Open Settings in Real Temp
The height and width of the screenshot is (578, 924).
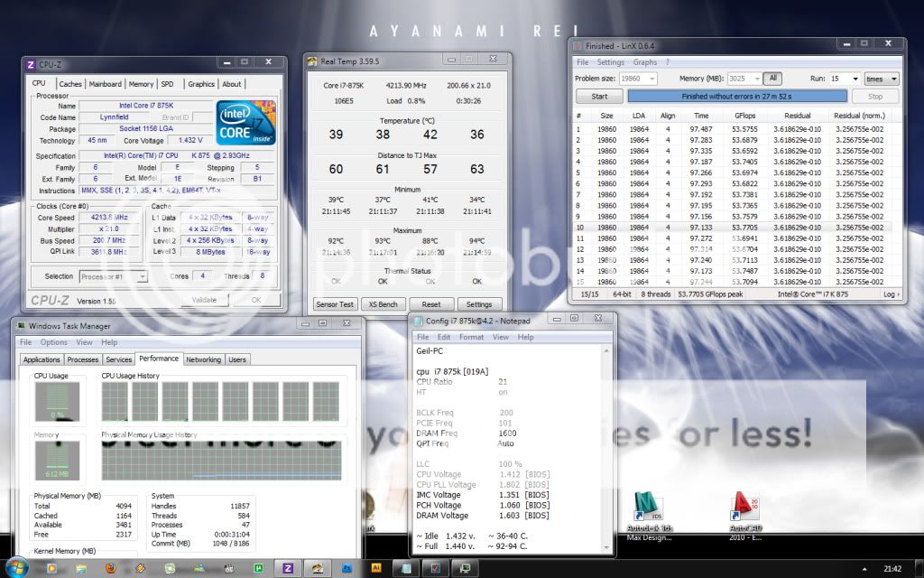point(479,304)
